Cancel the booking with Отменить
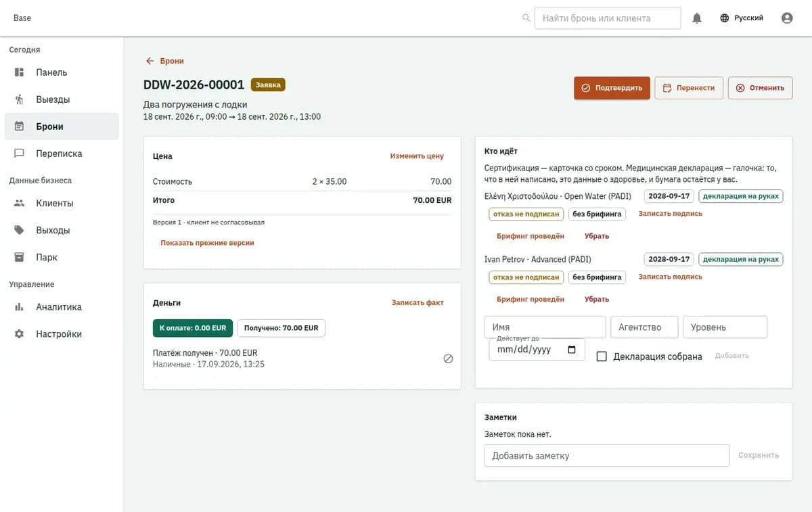 760,88
